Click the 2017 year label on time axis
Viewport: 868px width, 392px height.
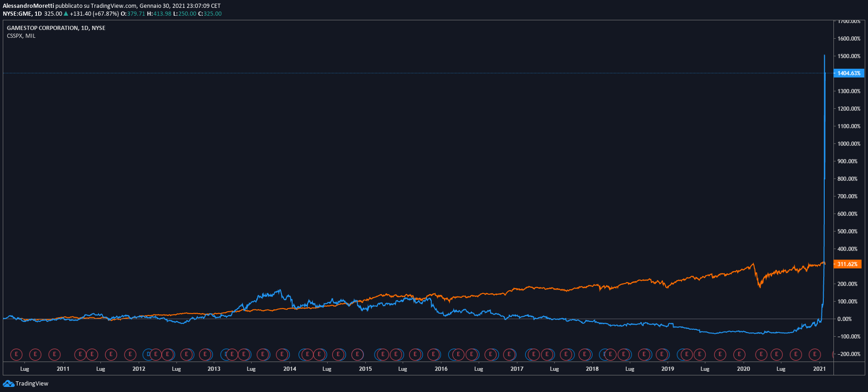pyautogui.click(x=517, y=369)
